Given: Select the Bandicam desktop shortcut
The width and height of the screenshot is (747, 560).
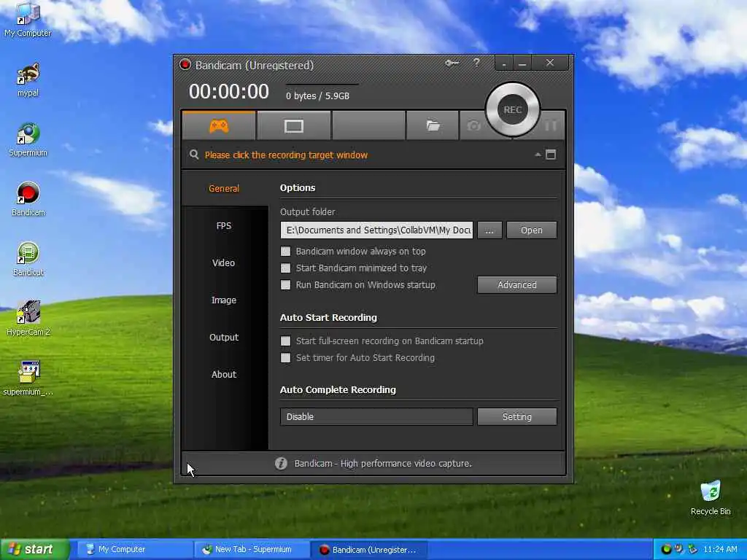Looking at the screenshot, I should (x=28, y=199).
